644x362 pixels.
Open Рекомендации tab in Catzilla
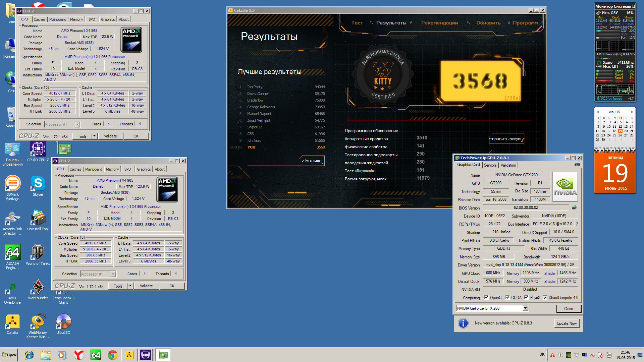pos(439,23)
